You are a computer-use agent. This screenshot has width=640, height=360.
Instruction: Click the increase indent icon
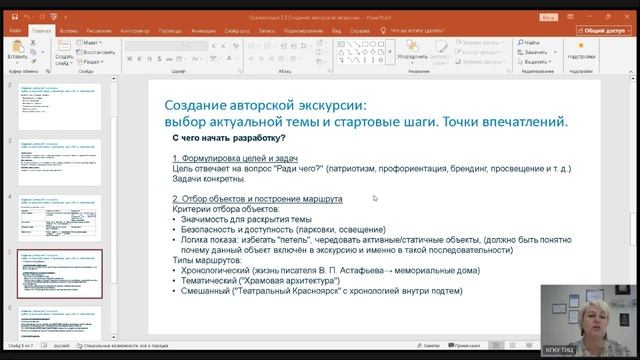click(x=293, y=46)
